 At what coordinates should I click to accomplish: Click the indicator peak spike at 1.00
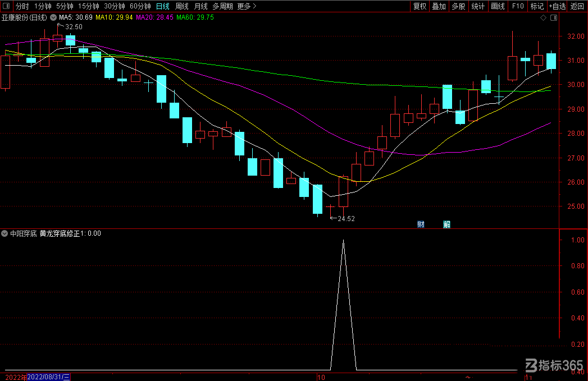[344, 241]
